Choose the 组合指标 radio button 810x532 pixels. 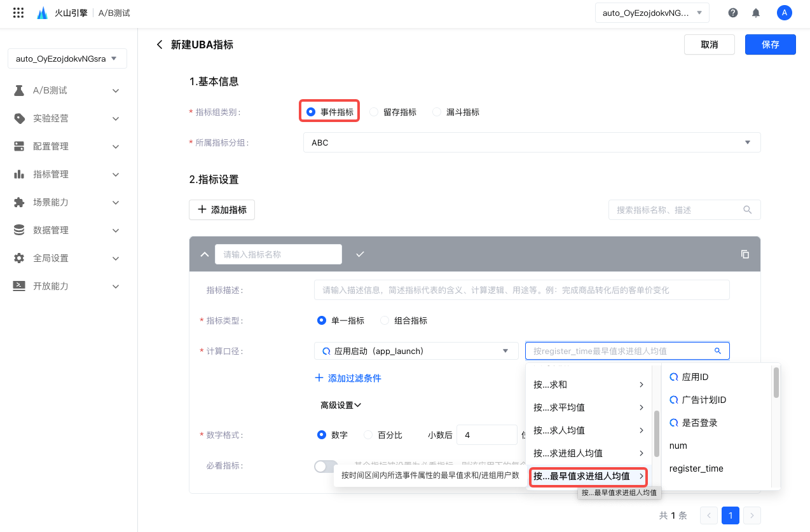point(385,320)
